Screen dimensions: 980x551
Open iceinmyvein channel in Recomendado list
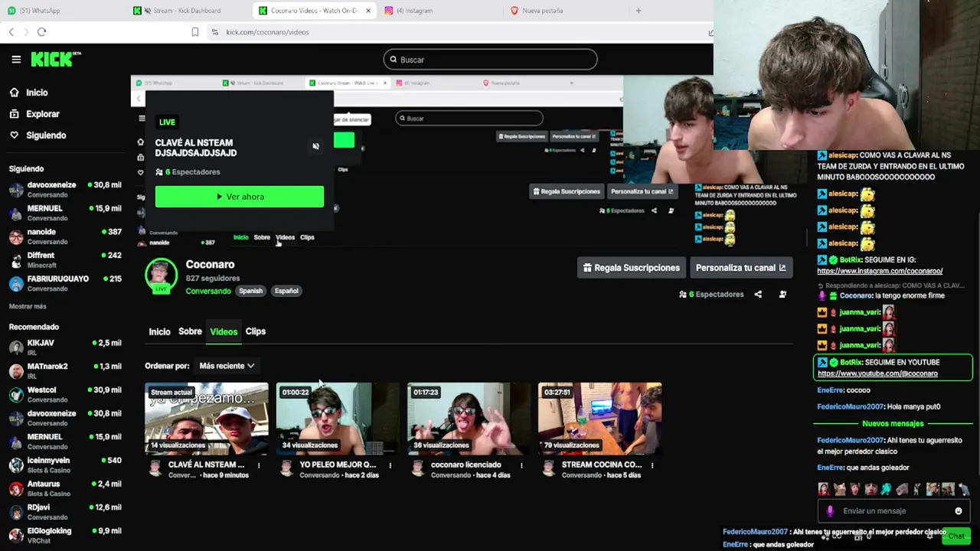click(x=65, y=465)
